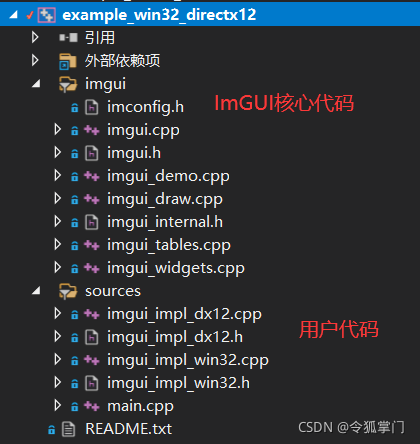Image resolution: width=420 pixels, height=444 pixels.
Task: Select the imgui_impl_win32.cpp file
Action: (188, 361)
